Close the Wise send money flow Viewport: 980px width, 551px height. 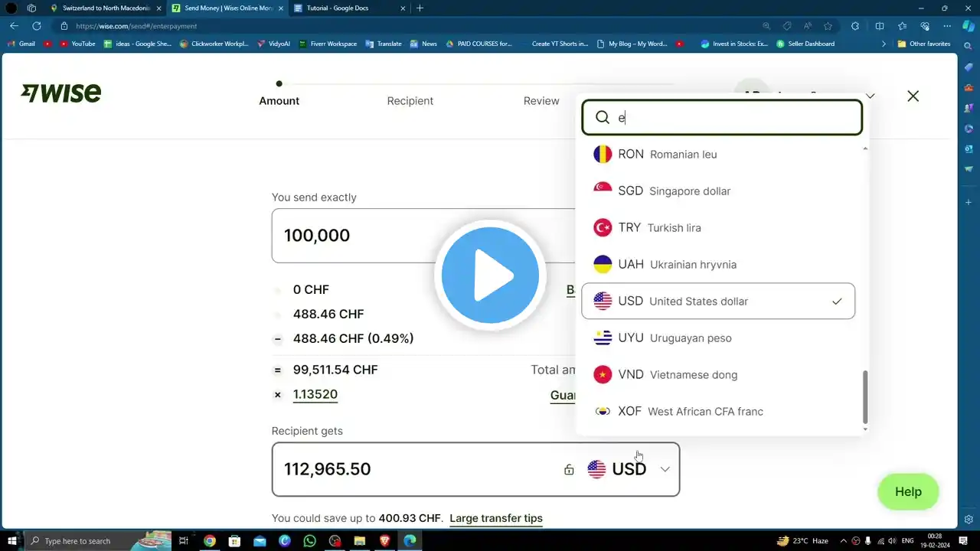[913, 96]
